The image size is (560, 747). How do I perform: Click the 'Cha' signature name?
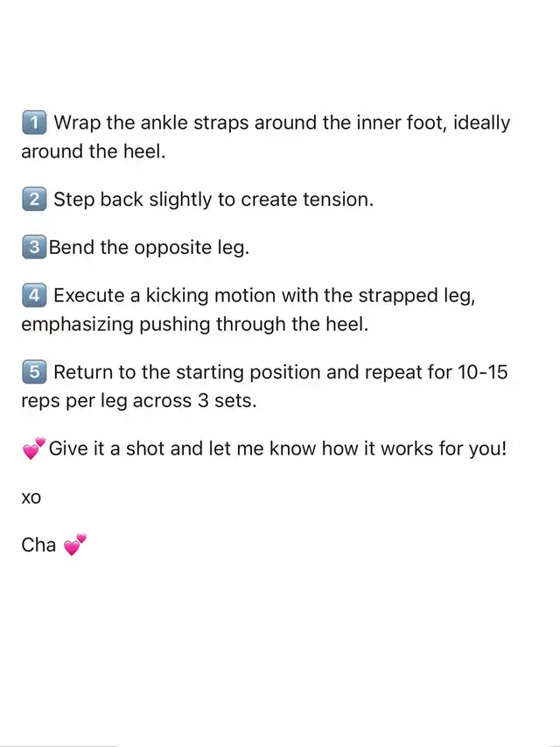pyautogui.click(x=38, y=546)
